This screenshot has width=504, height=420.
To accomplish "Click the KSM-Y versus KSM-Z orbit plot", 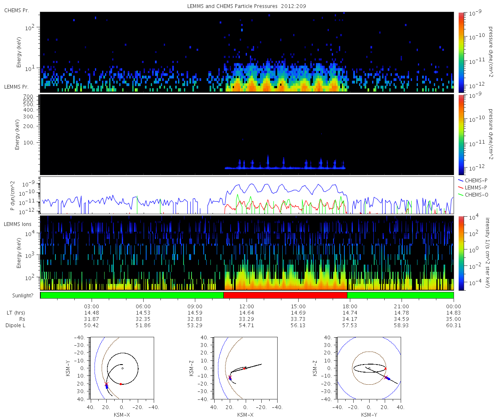I will (369, 368).
